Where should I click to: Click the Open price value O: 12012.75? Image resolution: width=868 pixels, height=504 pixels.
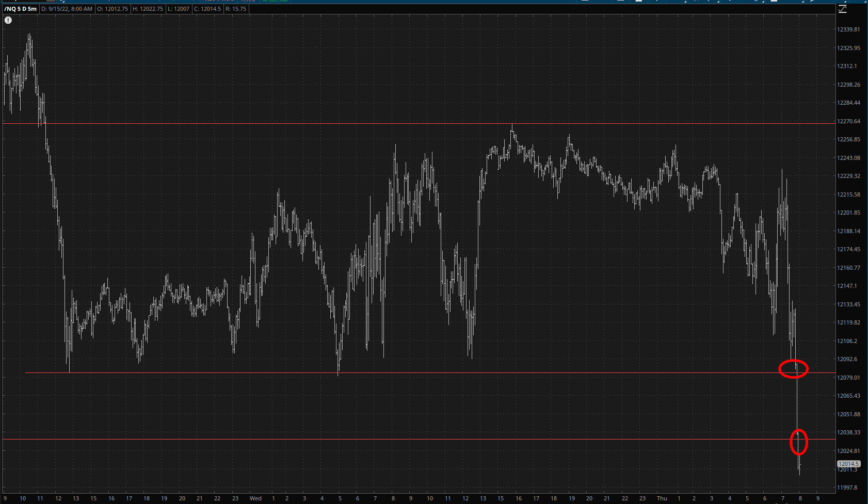[113, 9]
